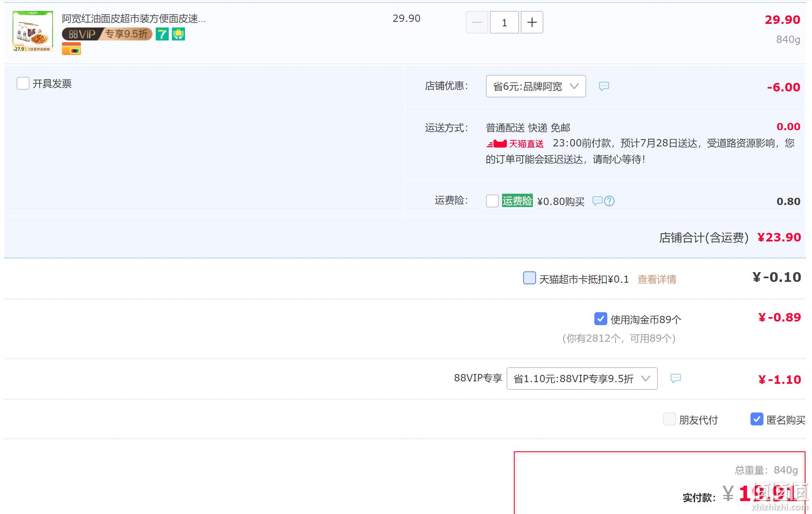Viewport: 812px width, 514px height.
Task: Click the 88VIP 专享9.5折 badge
Action: 107,34
